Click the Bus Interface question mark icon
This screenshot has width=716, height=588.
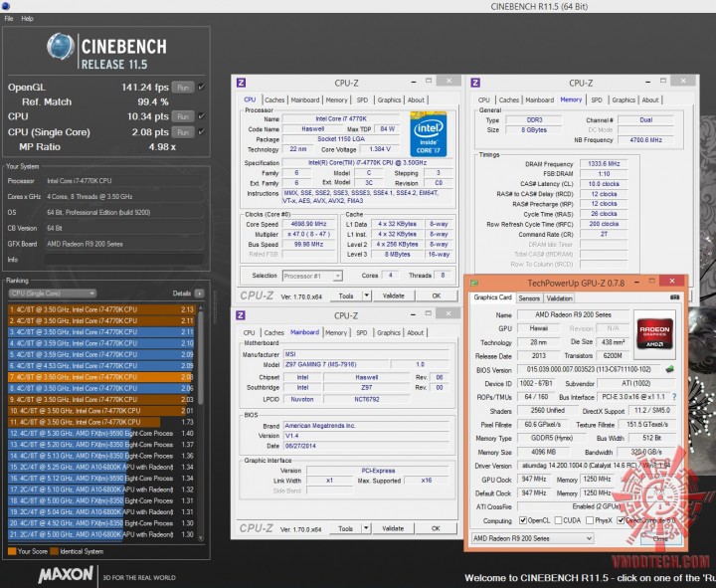pyautogui.click(x=674, y=397)
